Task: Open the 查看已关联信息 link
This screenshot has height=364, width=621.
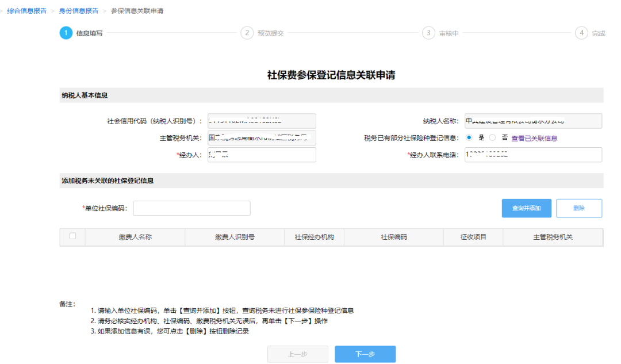Action: point(534,138)
